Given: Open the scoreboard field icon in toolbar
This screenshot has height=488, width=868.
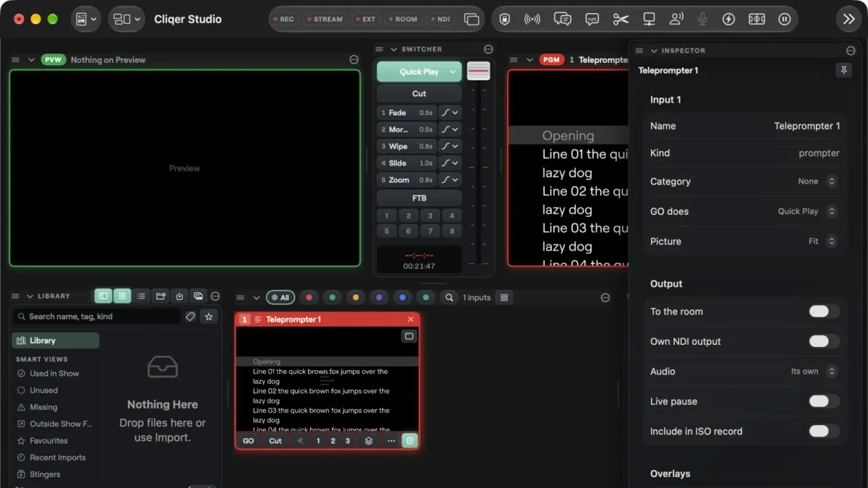Looking at the screenshot, I should tap(757, 20).
